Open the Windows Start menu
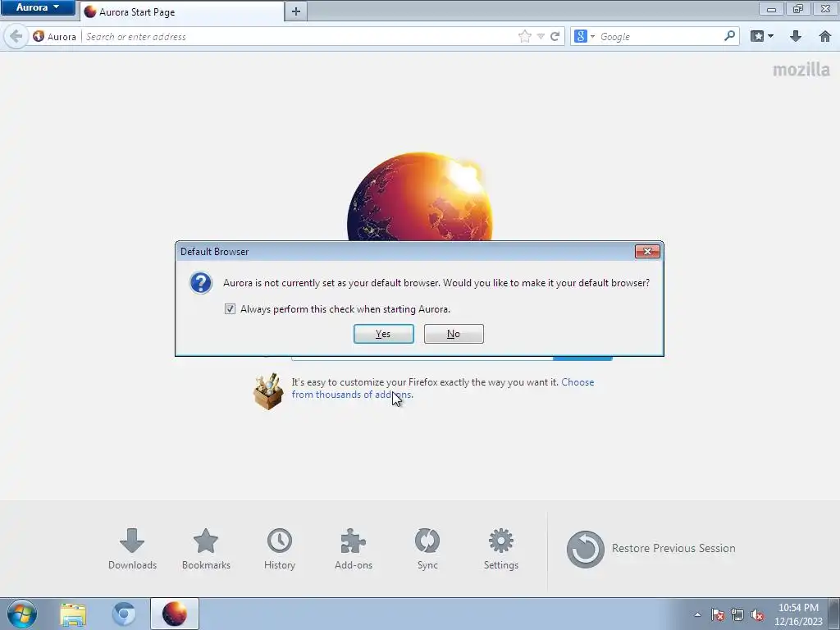The image size is (840, 630). coord(22,614)
